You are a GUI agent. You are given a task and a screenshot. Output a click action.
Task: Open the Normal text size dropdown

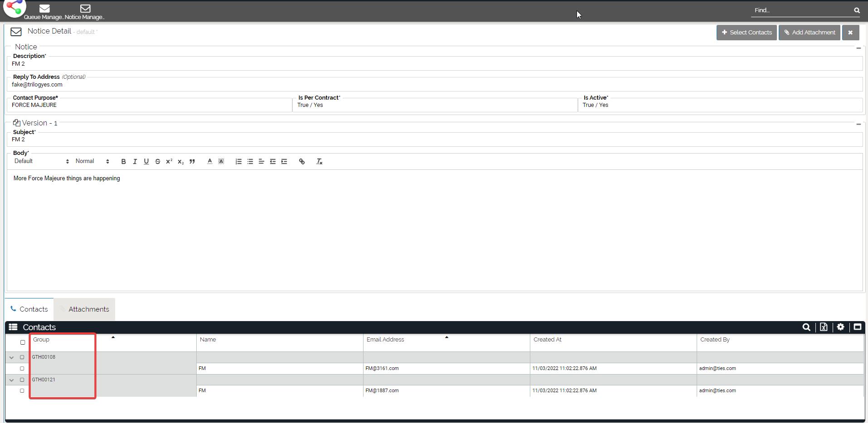pos(92,161)
